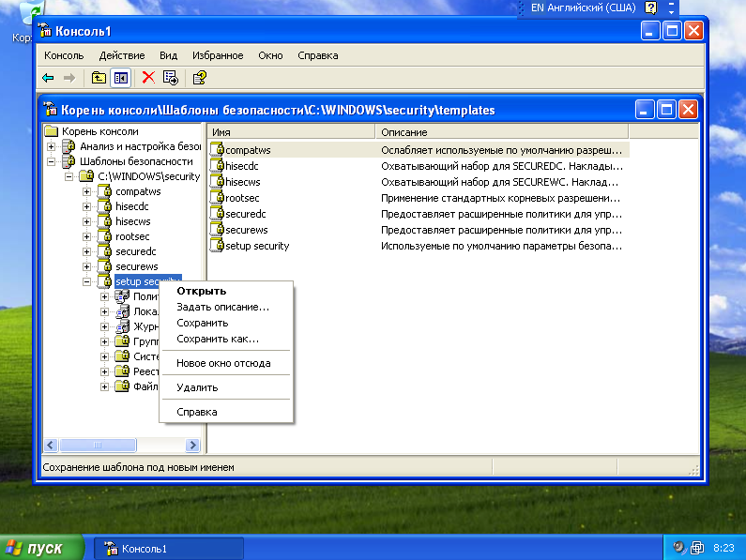
Task: Collapse the C:\WINDOWS\security tree node
Action: pos(69,176)
